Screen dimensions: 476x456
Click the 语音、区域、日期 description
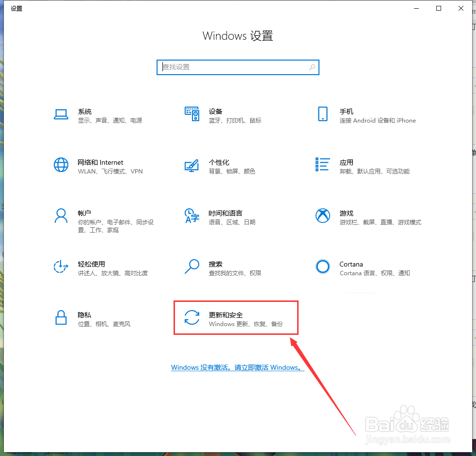232,222
